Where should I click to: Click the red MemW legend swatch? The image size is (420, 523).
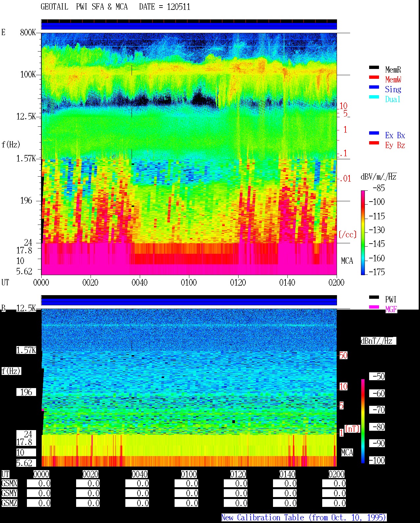pyautogui.click(x=374, y=77)
